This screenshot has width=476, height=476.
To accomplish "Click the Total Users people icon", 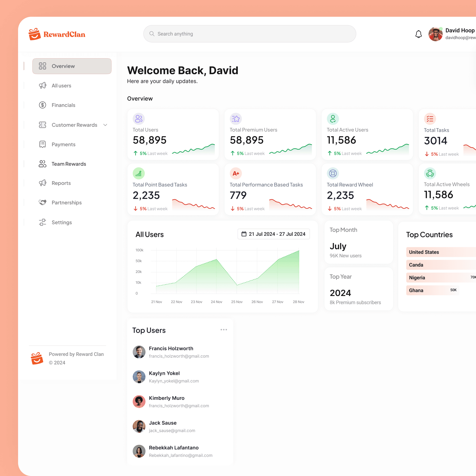I will (x=138, y=119).
